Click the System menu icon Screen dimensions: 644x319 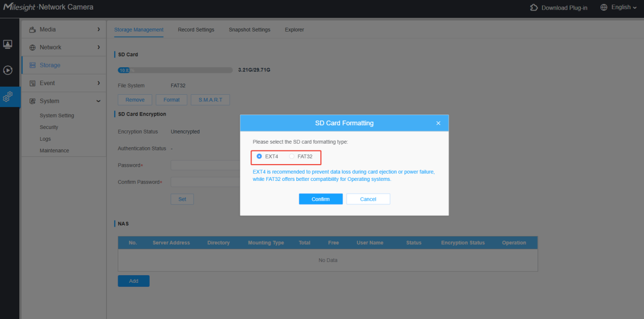point(33,101)
